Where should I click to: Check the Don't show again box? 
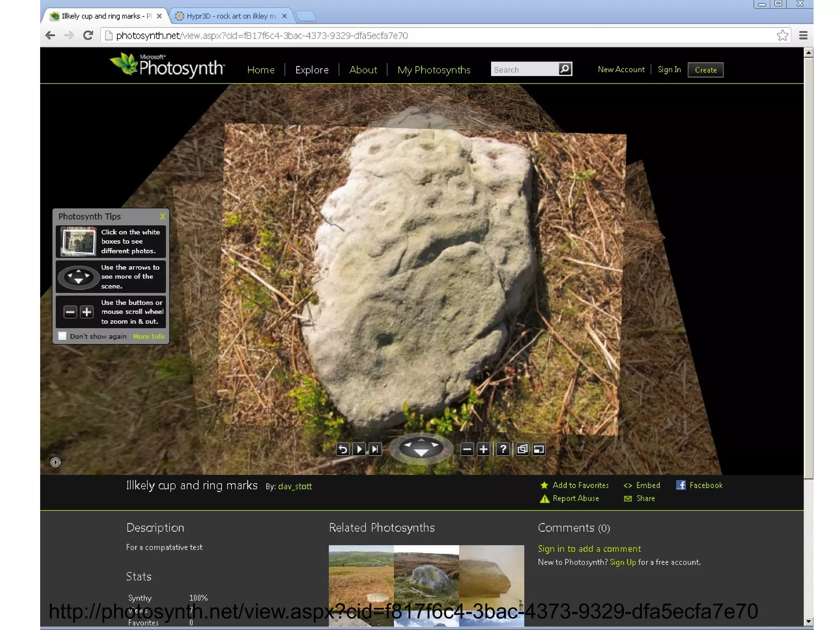tap(62, 336)
